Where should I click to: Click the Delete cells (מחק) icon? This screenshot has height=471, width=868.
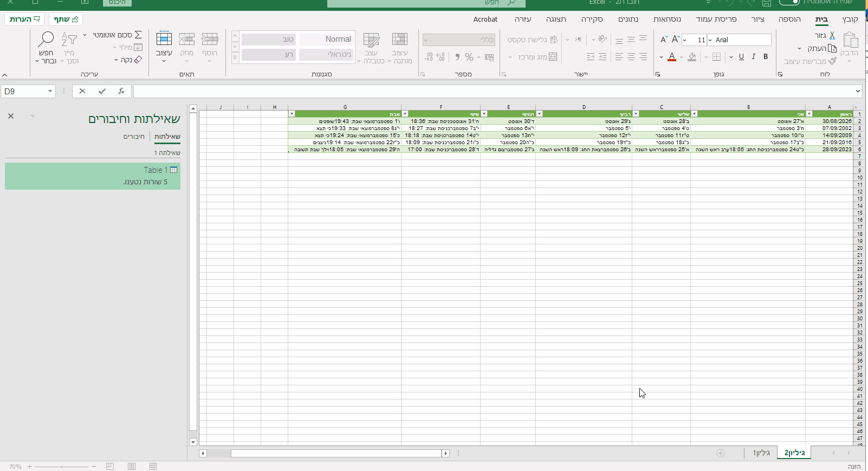coord(186,40)
